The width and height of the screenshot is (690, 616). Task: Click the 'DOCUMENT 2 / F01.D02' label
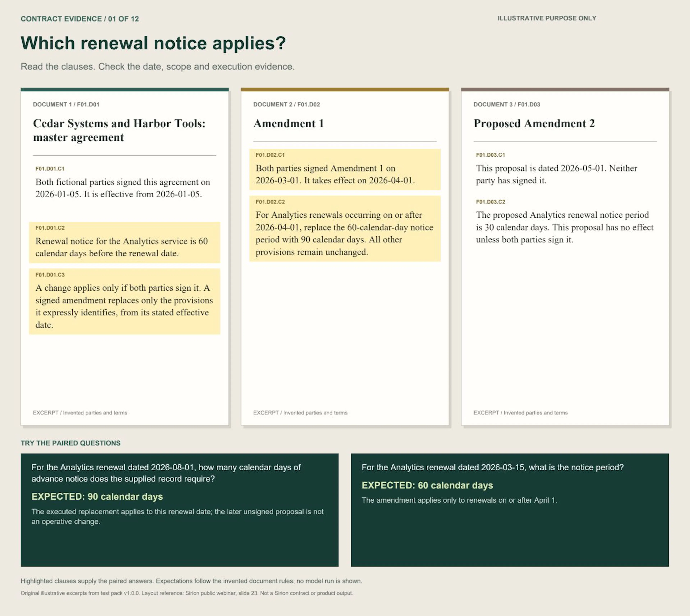[x=286, y=105]
